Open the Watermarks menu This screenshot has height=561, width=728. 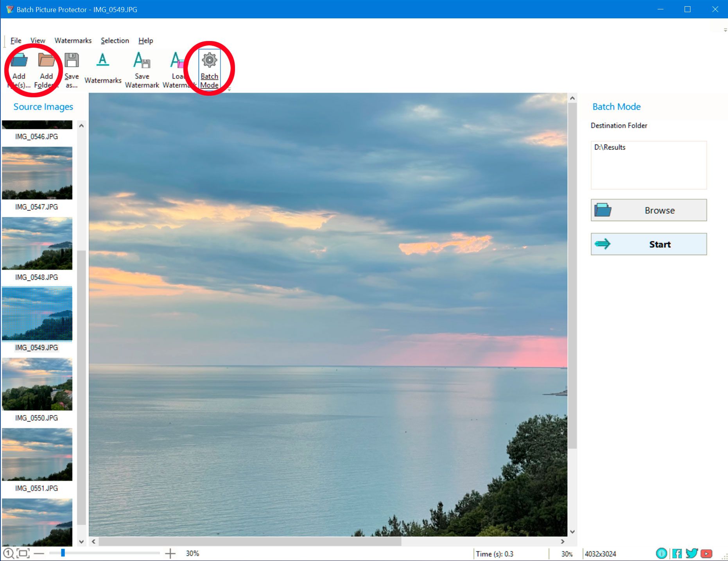click(73, 41)
